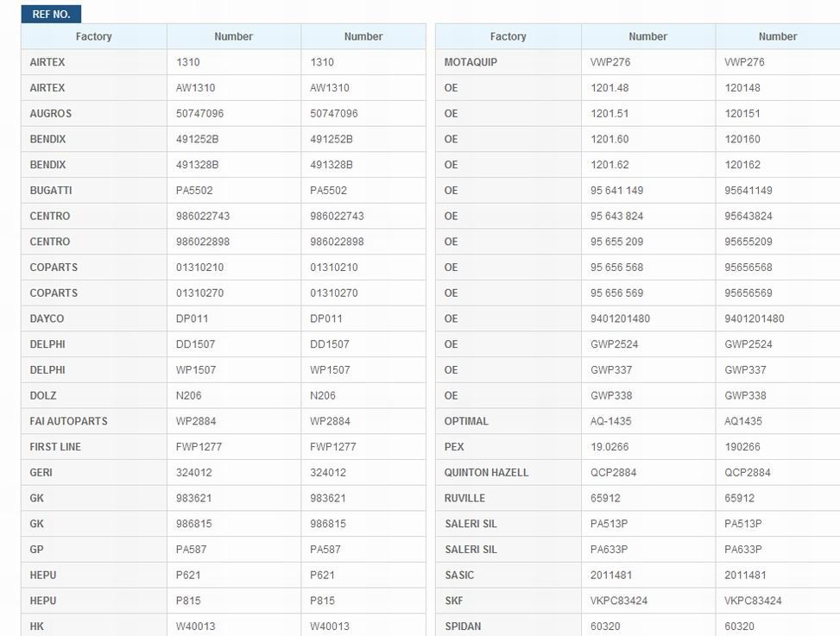
Task: Select the FAI AUTOPARTS factory cell
Action: (x=94, y=421)
